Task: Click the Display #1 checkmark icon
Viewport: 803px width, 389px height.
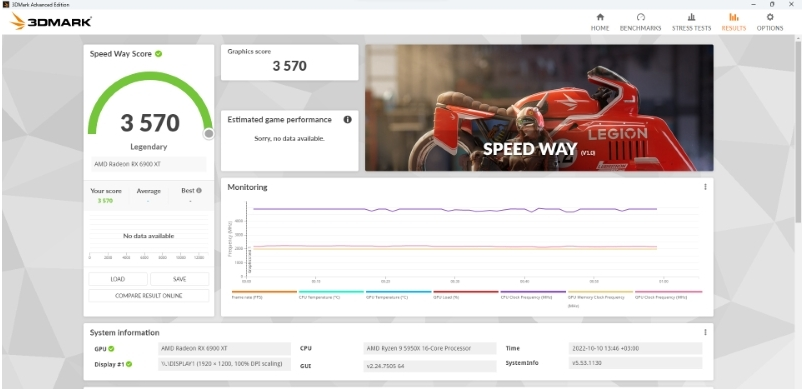Action: point(129,364)
